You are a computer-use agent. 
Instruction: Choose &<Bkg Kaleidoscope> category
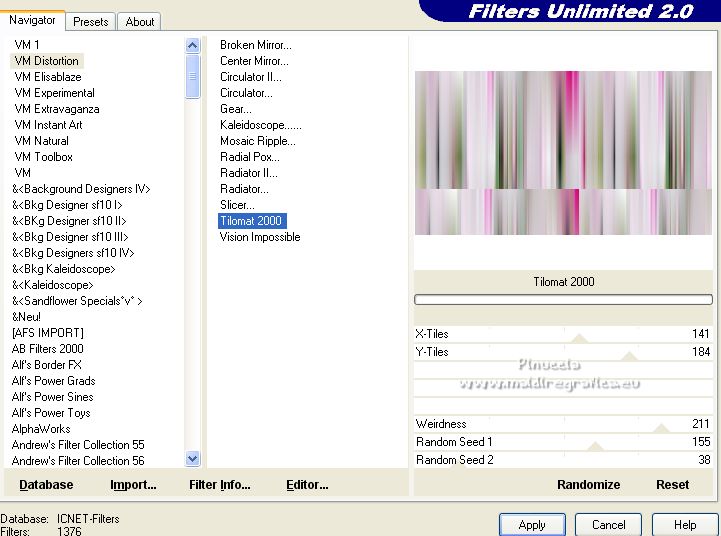point(63,269)
